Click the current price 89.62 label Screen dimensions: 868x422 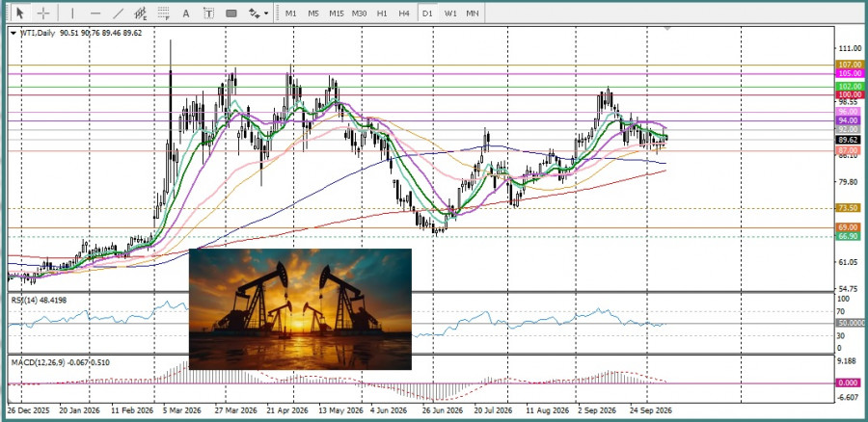point(849,141)
